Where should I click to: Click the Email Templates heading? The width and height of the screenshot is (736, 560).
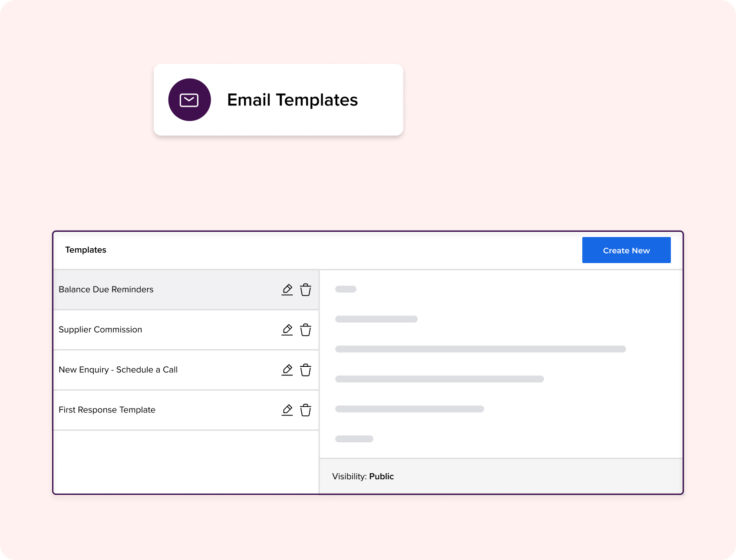coord(292,100)
